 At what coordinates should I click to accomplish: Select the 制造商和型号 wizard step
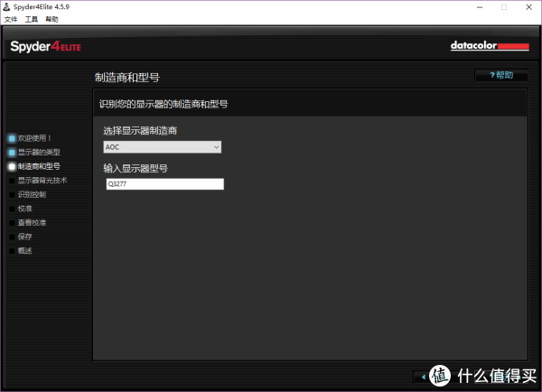[34, 166]
